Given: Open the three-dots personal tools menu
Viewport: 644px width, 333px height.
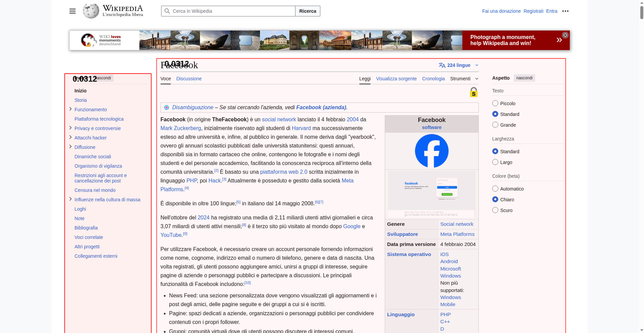Looking at the screenshot, I should [x=565, y=11].
